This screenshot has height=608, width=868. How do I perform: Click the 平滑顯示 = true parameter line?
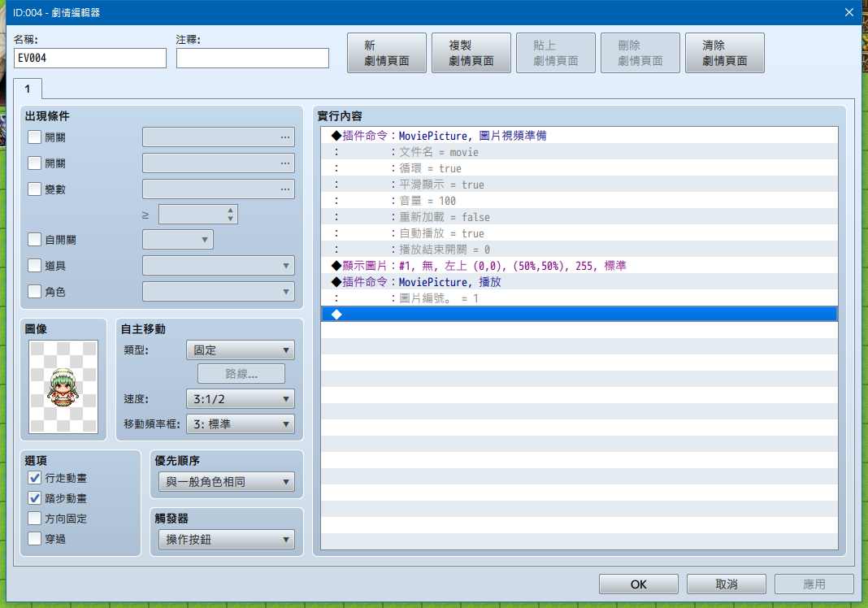[x=579, y=185]
